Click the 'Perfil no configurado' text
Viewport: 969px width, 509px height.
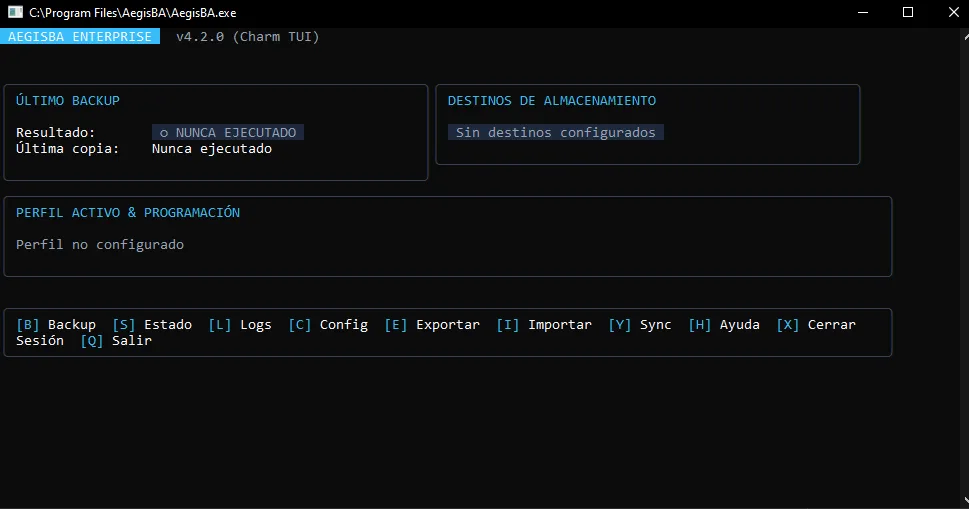[x=100, y=245]
